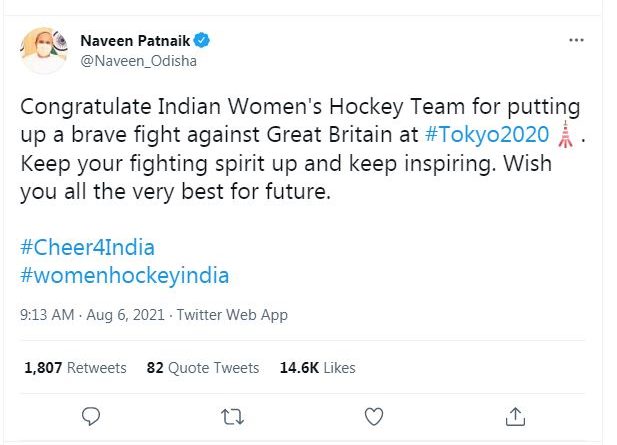
Task: Reply to Naveen Patnaik's tweet
Action: [91, 415]
